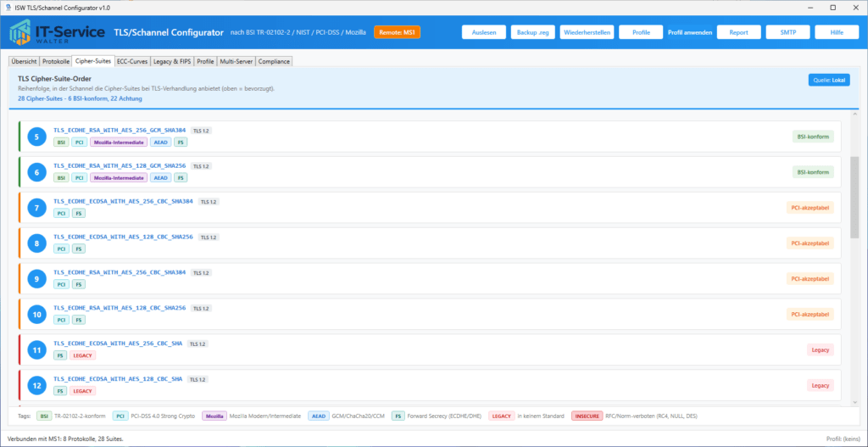Click status text 'Verbunden mit MS1'
Screen dimensions: 868x447
[65, 439]
